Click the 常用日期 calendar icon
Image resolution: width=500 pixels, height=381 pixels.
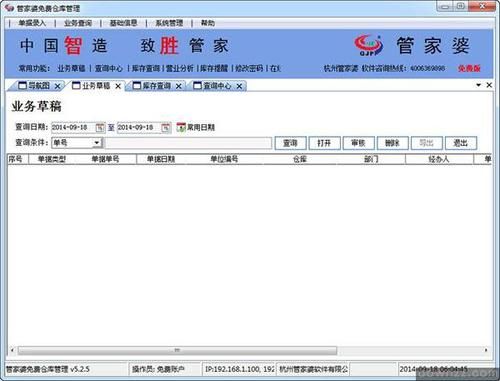pos(181,127)
